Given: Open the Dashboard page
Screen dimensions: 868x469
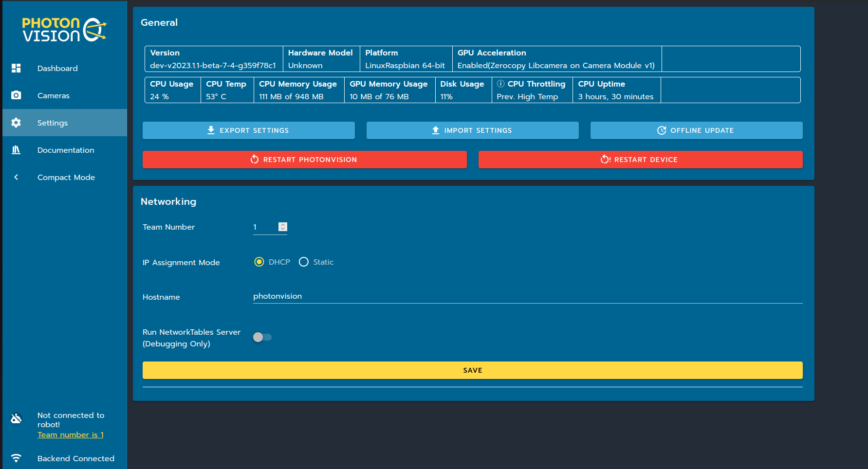Looking at the screenshot, I should click(65, 68).
